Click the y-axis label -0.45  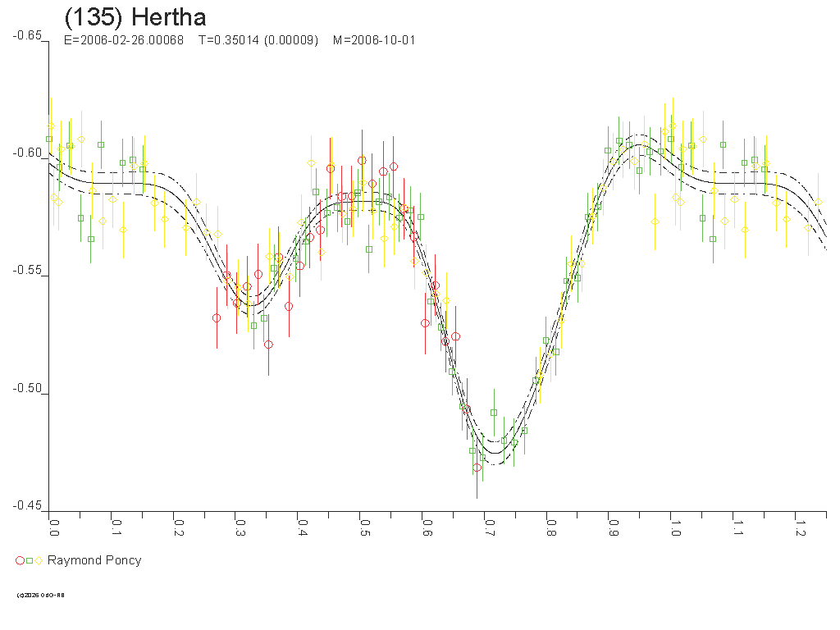tap(27, 505)
